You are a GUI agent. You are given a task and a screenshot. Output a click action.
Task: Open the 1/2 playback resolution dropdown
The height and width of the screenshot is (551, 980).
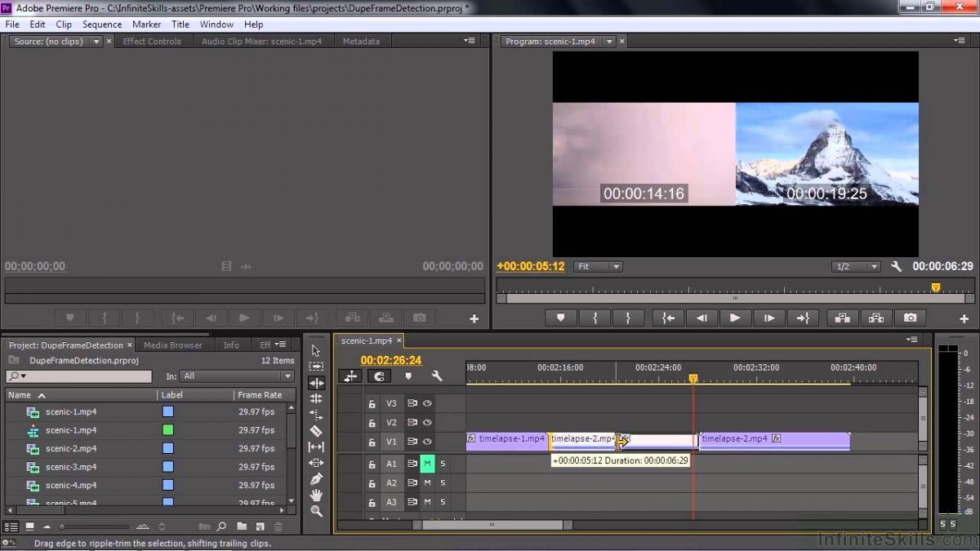[x=856, y=266]
